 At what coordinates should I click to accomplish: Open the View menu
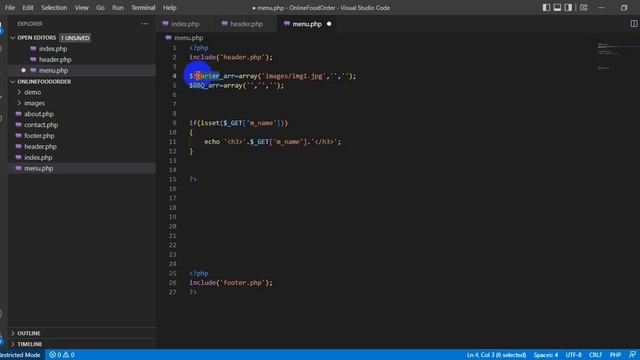click(x=81, y=8)
